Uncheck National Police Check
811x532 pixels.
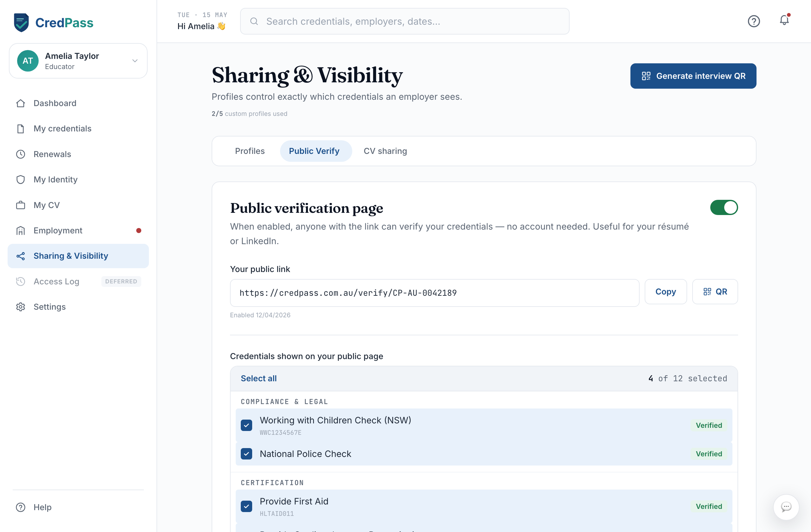[x=246, y=454]
